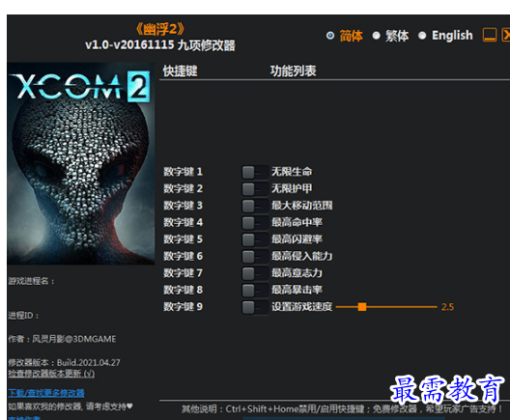The width and height of the screenshot is (510, 420).
Task: Enable 最高命中率 toggle
Action: tap(255, 223)
